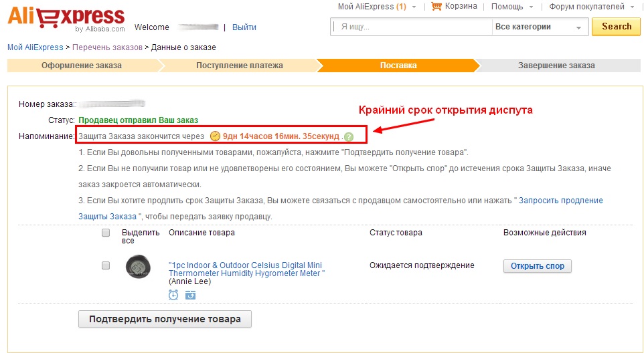Click the blue package icon under product
The height and width of the screenshot is (353, 644).
pyautogui.click(x=190, y=295)
